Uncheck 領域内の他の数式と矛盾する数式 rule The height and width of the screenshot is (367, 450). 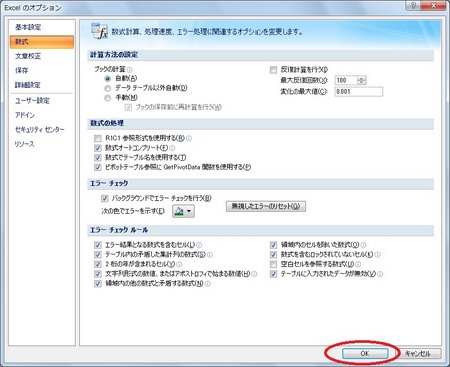coord(98,284)
